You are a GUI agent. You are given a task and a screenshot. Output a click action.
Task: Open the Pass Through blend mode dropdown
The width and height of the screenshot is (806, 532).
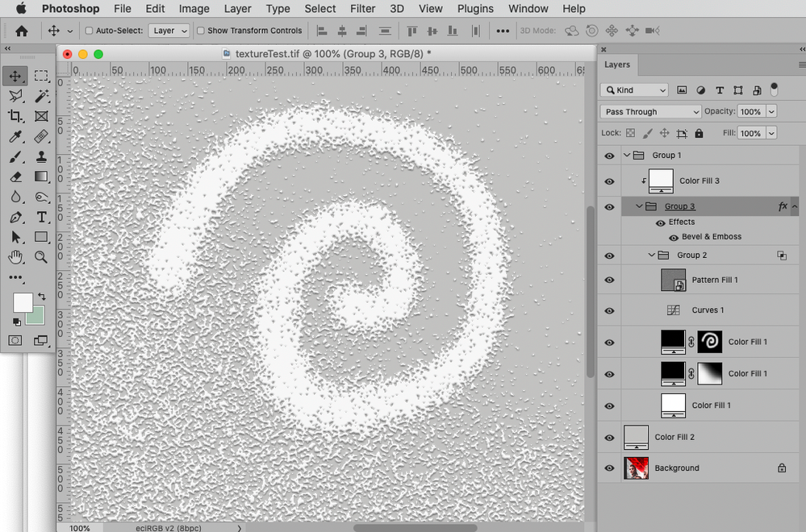[x=650, y=111]
